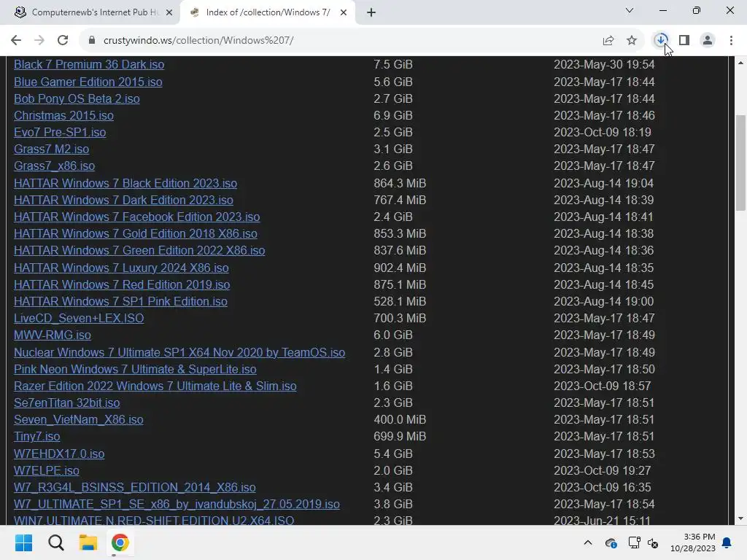747x560 pixels.
Task: Download W7ELPE.iso
Action: pyautogui.click(x=47, y=470)
